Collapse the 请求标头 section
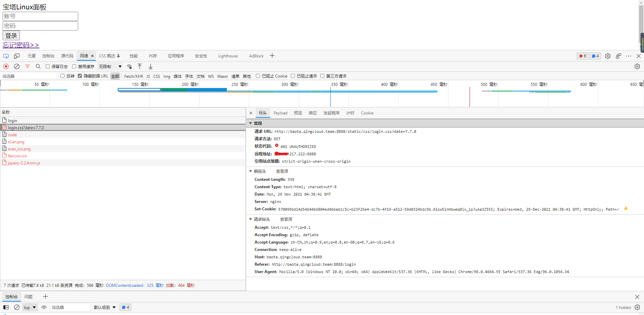 coord(251,219)
